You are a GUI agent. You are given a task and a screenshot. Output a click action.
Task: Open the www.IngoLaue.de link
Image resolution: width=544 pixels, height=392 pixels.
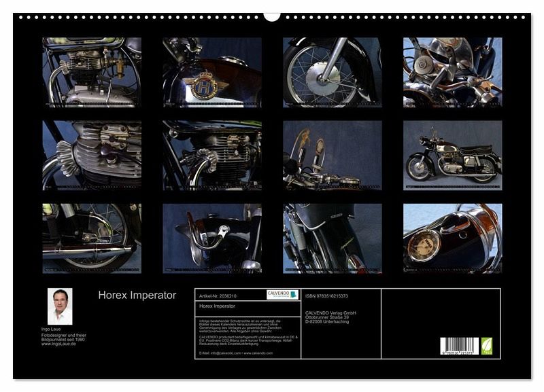pyautogui.click(x=58, y=344)
